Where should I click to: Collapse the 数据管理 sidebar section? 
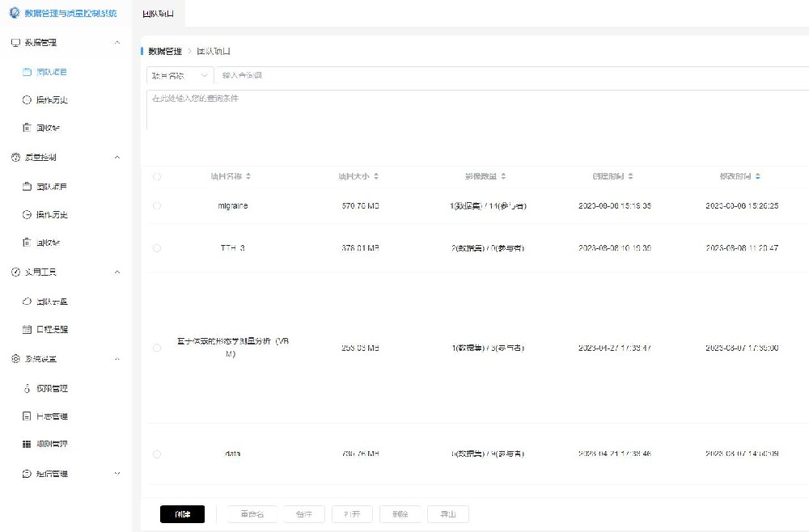116,42
